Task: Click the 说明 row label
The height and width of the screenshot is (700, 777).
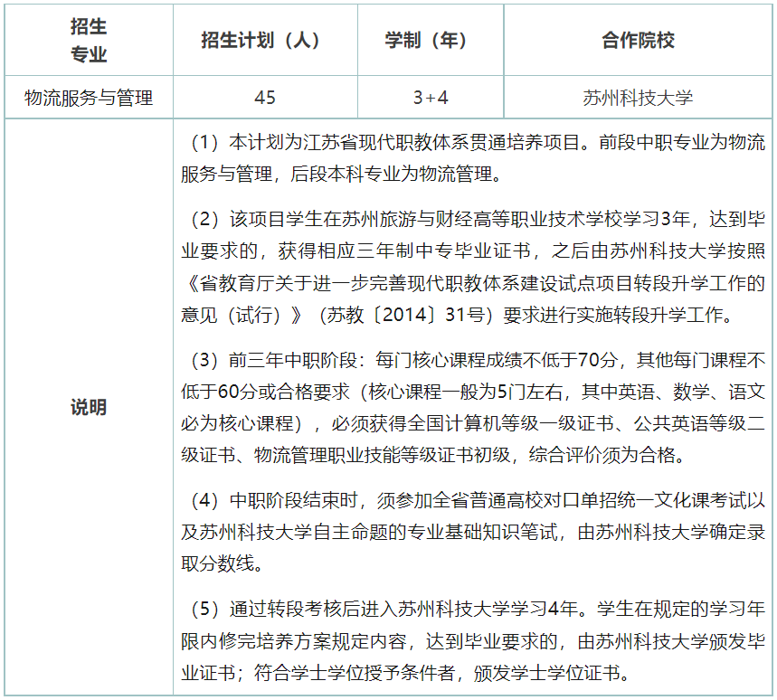Action: [x=89, y=407]
